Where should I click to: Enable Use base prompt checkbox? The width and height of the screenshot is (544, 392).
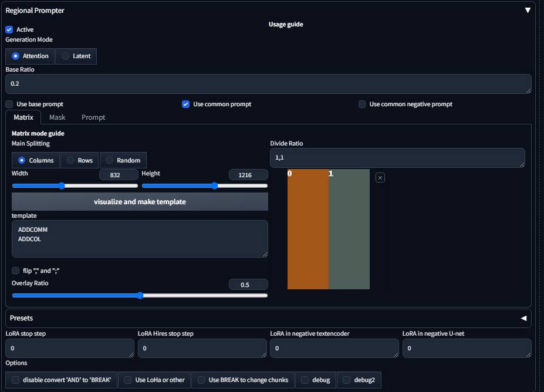[x=9, y=104]
